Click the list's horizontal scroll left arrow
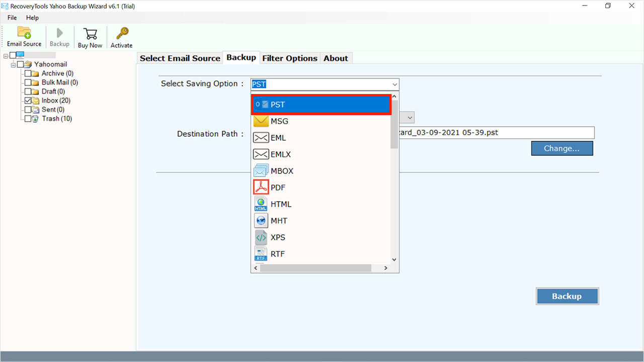Viewport: 644px width, 362px height. coord(256,268)
